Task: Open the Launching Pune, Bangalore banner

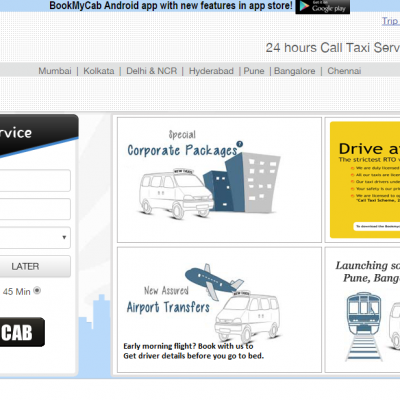Action: 363,310
